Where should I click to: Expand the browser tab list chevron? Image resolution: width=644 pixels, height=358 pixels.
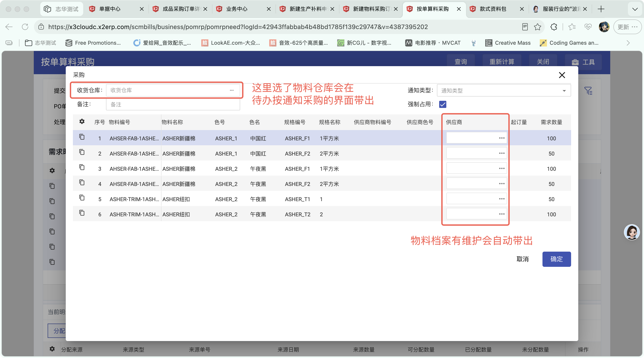click(x=635, y=9)
